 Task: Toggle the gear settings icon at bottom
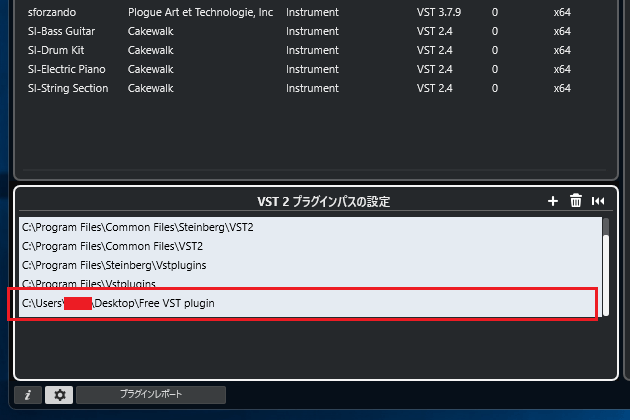[x=60, y=395]
